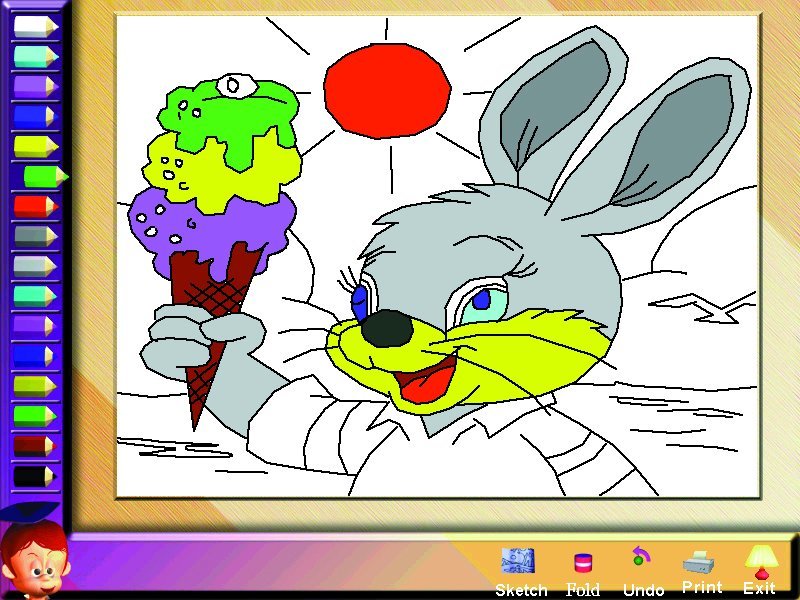Select the dark red pencil

32,446
